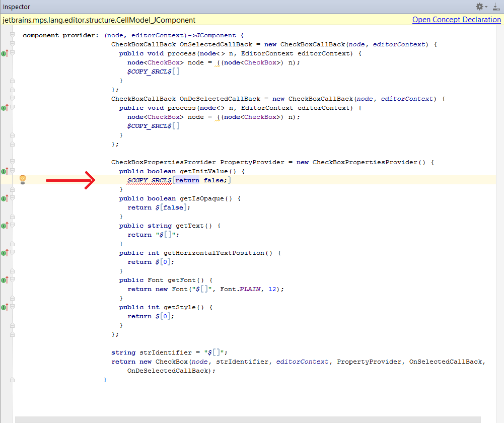Image resolution: width=504 pixels, height=423 pixels.
Task: Click implements marker beside getHorizontalTextPosition method
Action: pyautogui.click(x=5, y=253)
